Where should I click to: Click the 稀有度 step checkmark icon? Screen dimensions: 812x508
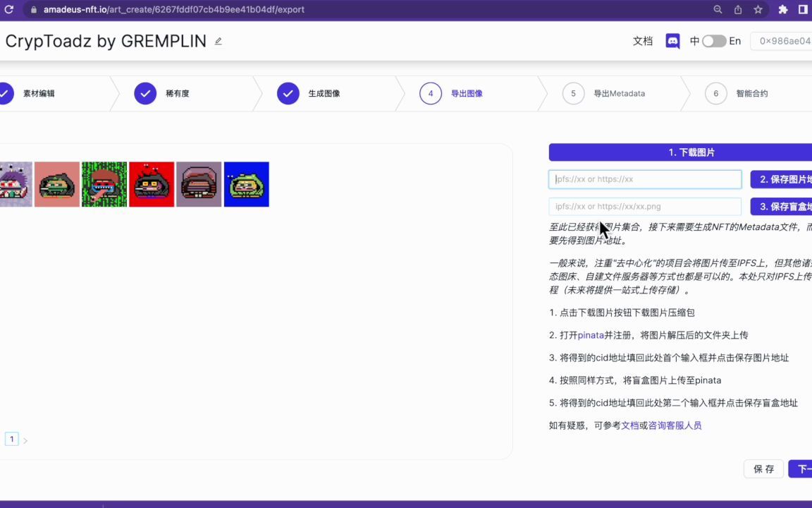(144, 93)
